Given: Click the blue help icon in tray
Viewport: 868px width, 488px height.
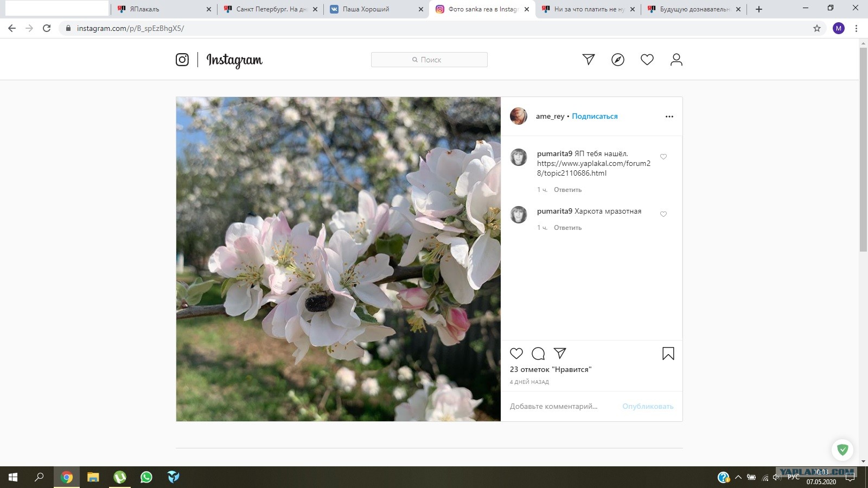Looking at the screenshot, I should (723, 477).
